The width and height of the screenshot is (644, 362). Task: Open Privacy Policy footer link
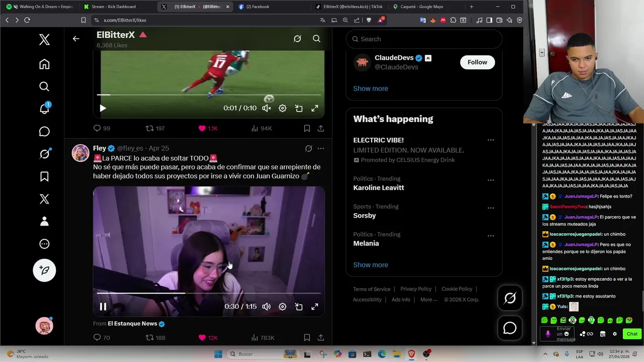[x=416, y=289]
